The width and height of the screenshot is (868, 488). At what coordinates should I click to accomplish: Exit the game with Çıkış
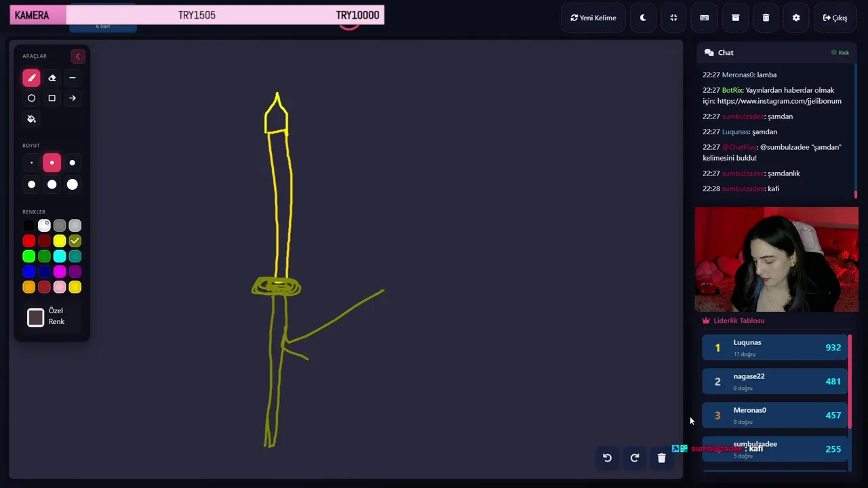[835, 18]
